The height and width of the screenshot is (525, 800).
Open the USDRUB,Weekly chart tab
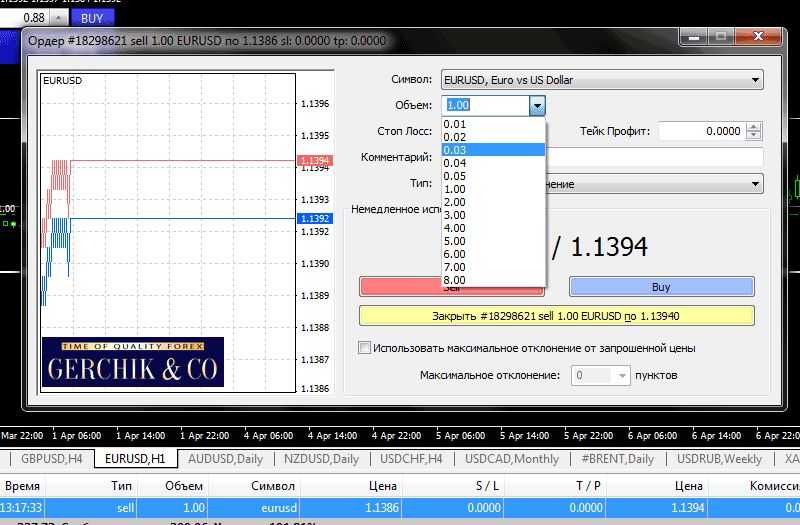[x=719, y=459]
